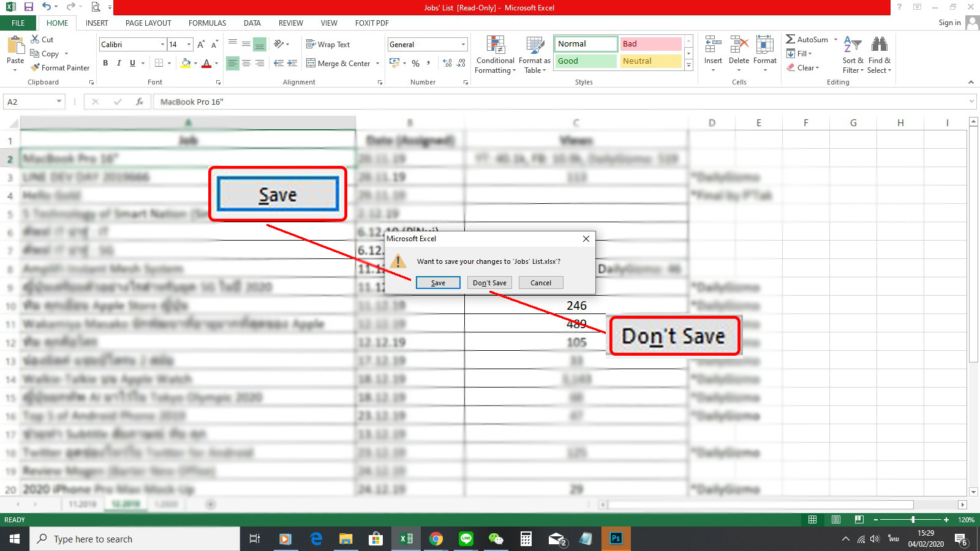
Task: Click Cancel in the Microsoft Excel dialog
Action: pyautogui.click(x=540, y=282)
